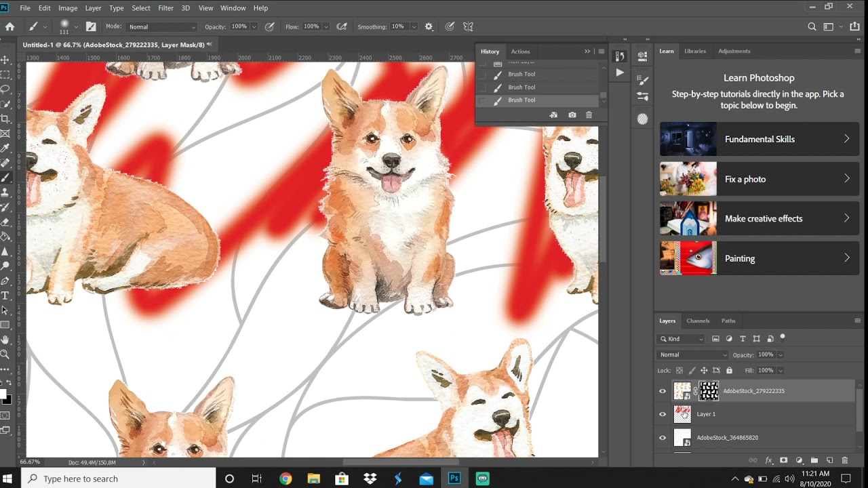Click the search icon at top right
Screen dimensions: 868x488
click(812, 26)
